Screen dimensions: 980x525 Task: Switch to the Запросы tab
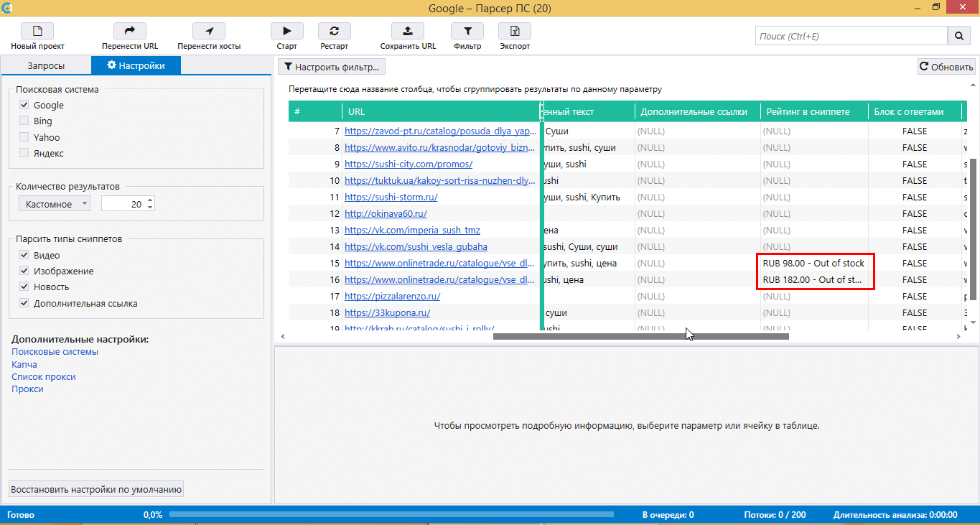[x=46, y=65]
